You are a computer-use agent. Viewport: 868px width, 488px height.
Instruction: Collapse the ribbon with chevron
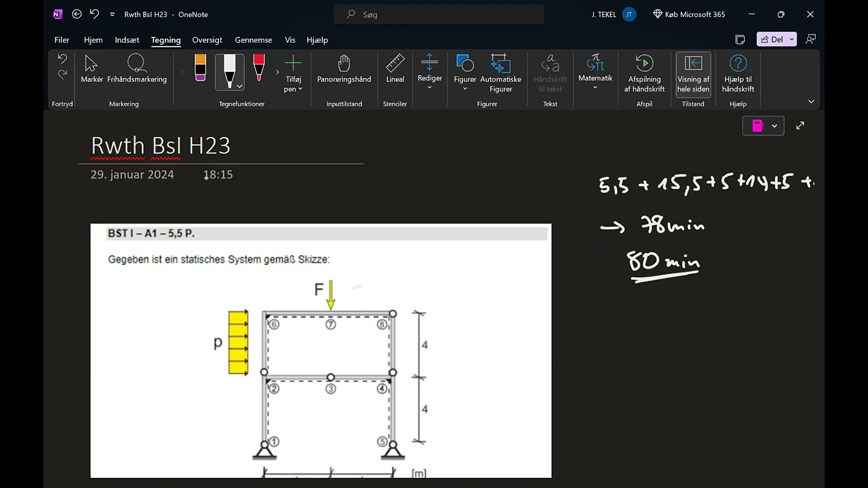pyautogui.click(x=811, y=102)
